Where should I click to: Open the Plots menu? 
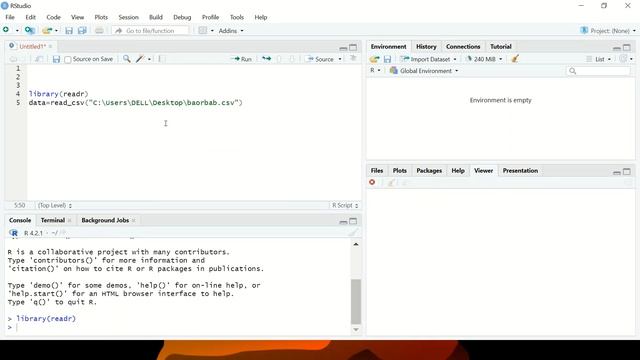point(101,17)
